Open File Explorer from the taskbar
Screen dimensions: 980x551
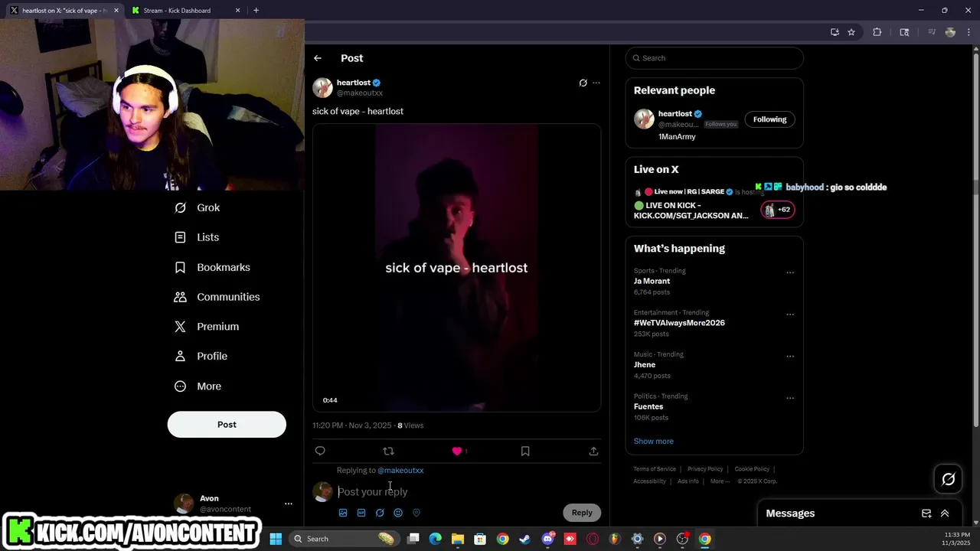coord(457,539)
